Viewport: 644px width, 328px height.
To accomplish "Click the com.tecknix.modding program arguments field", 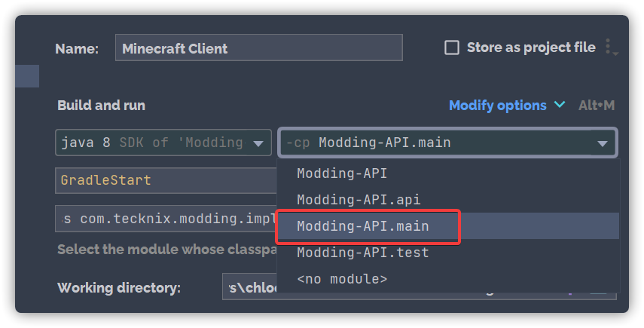I will click(166, 219).
